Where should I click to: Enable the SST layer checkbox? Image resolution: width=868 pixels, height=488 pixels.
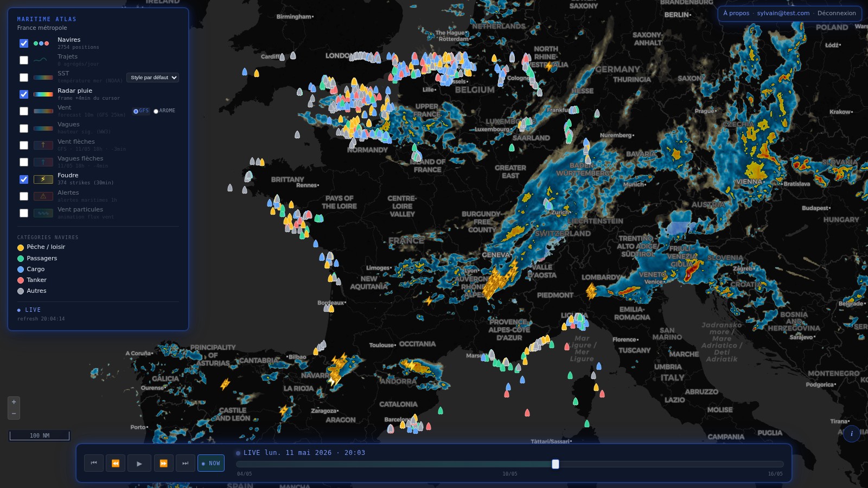[x=24, y=78]
